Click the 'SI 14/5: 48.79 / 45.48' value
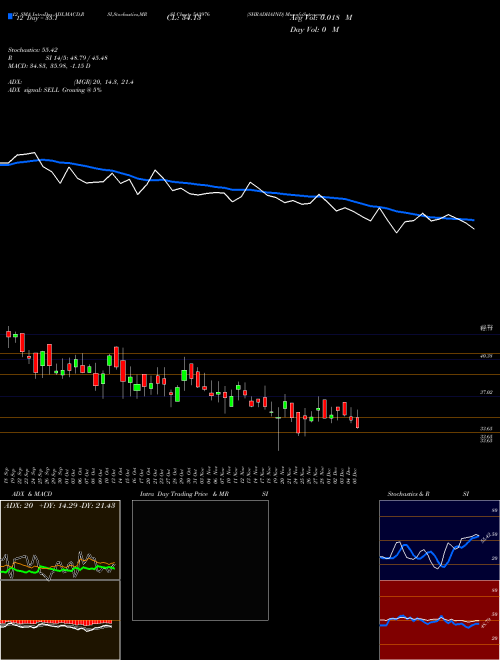500x660 pixels. point(76,58)
